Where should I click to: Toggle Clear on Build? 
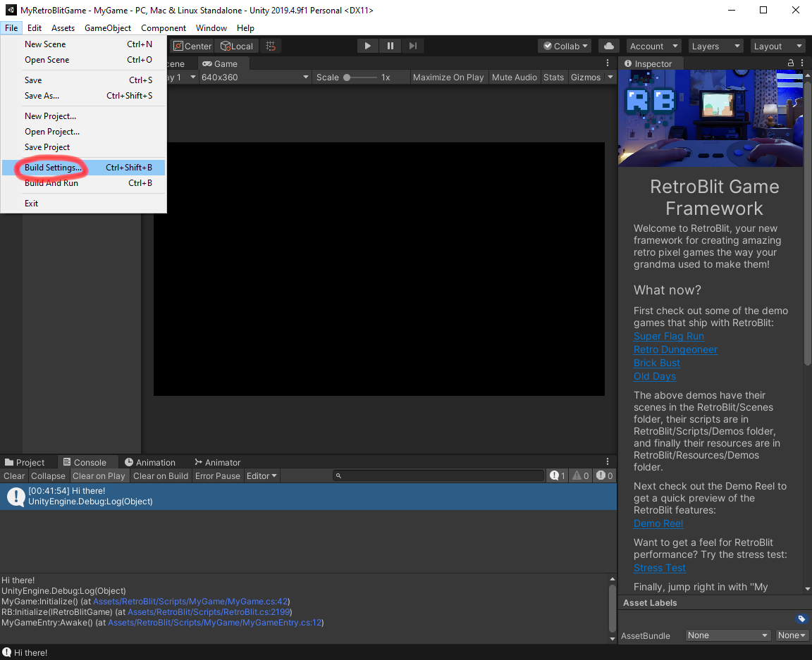click(x=161, y=475)
